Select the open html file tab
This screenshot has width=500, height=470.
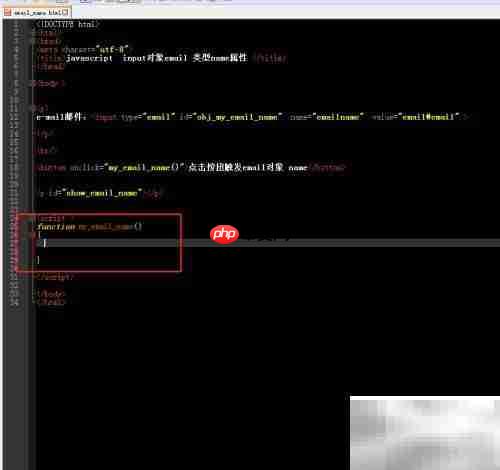pyautogui.click(x=36, y=13)
